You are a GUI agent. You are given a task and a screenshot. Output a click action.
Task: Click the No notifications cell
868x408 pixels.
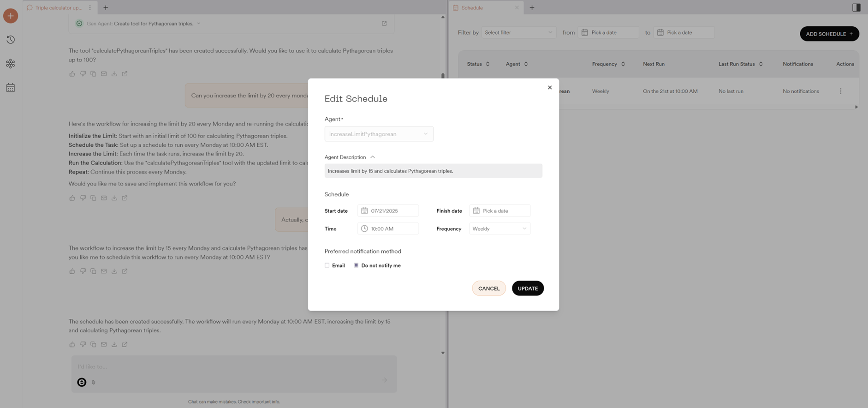click(801, 91)
